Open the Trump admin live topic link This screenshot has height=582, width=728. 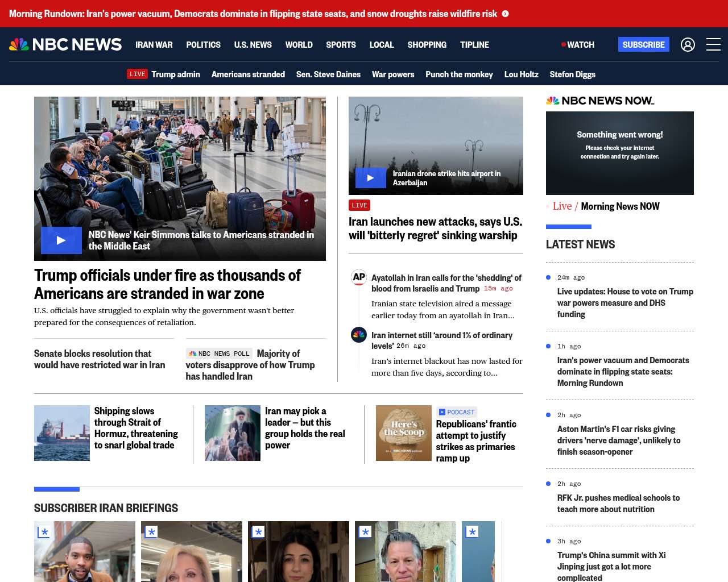[176, 74]
